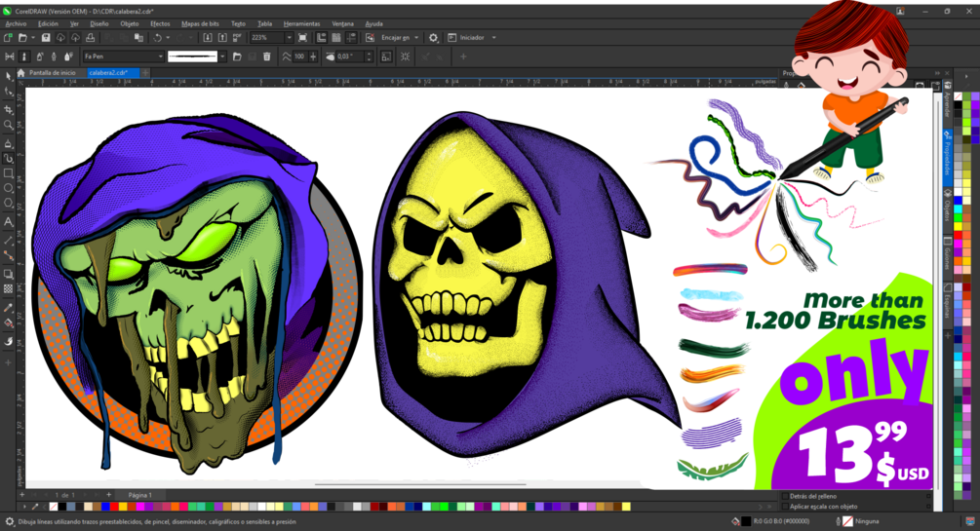The height and width of the screenshot is (531, 980).
Task: Browse brush folder icon in property bar
Action: click(237, 57)
